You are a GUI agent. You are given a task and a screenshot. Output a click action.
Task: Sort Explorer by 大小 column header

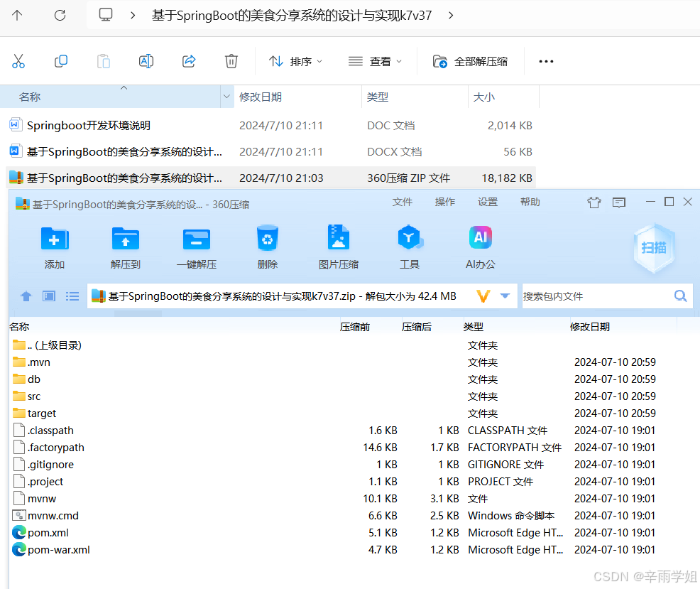(x=503, y=97)
